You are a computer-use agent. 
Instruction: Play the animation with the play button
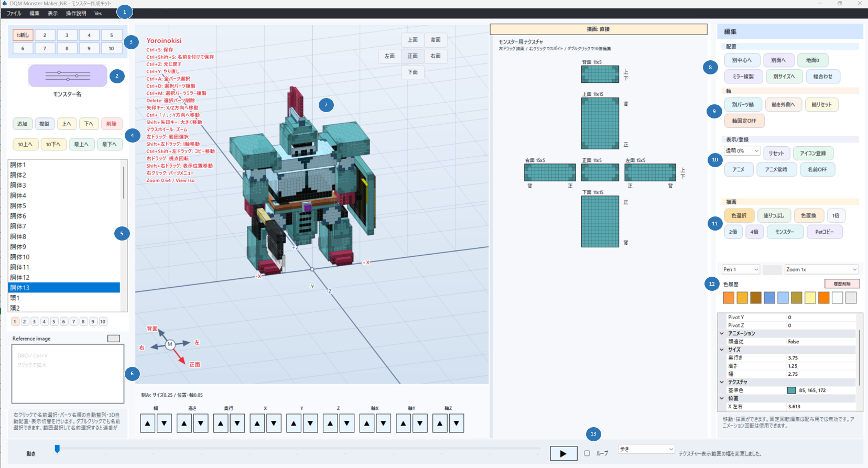tap(563, 453)
